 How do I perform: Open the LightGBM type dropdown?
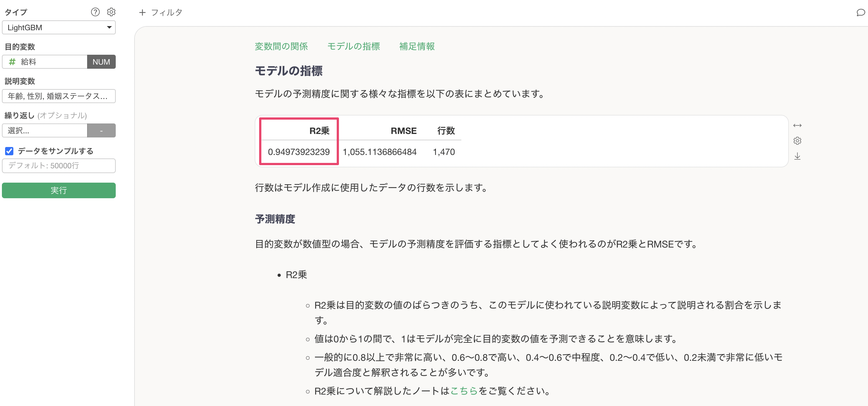tap(59, 28)
